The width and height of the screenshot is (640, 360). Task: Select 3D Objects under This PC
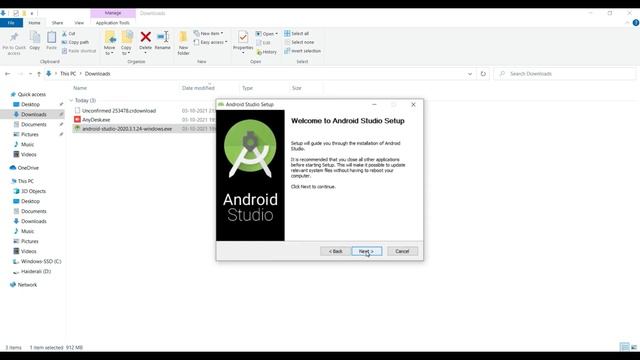(x=33, y=191)
